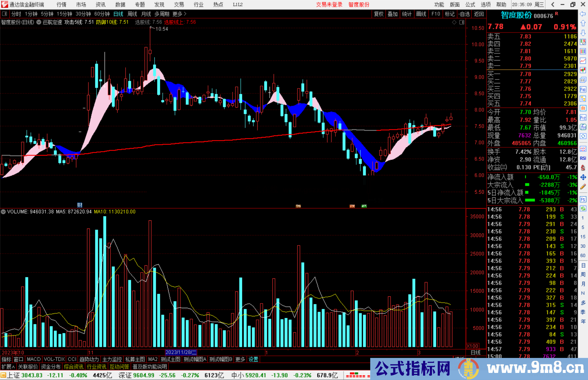Expand the 巡航定速 indicator dropdown arrow
Image resolution: width=588 pixels, height=380 pixels.
[x=39, y=22]
